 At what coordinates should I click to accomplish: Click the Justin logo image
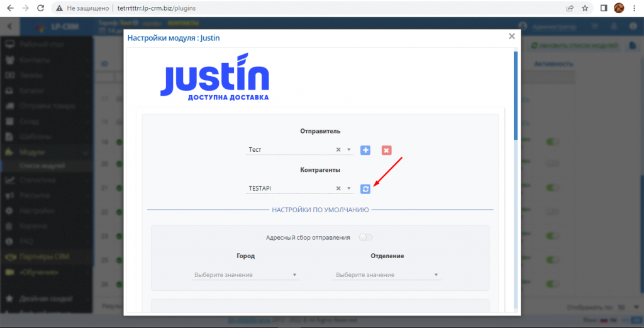point(214,77)
